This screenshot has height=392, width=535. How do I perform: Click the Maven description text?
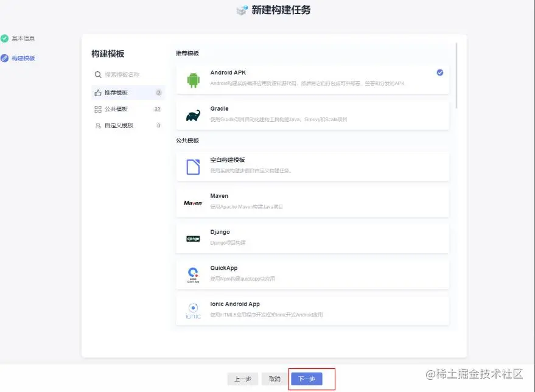[247, 207]
